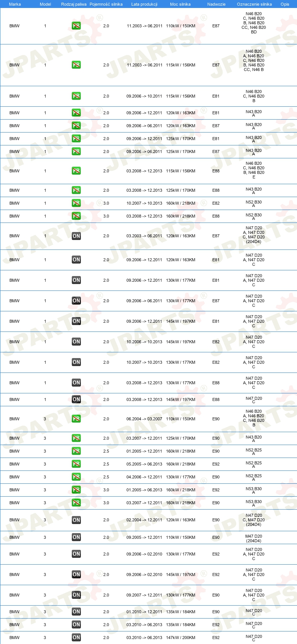Click the petrol icon for BMW 3 E90 110kW/150KM
The width and height of the screenshot is (297, 644).
76,419
